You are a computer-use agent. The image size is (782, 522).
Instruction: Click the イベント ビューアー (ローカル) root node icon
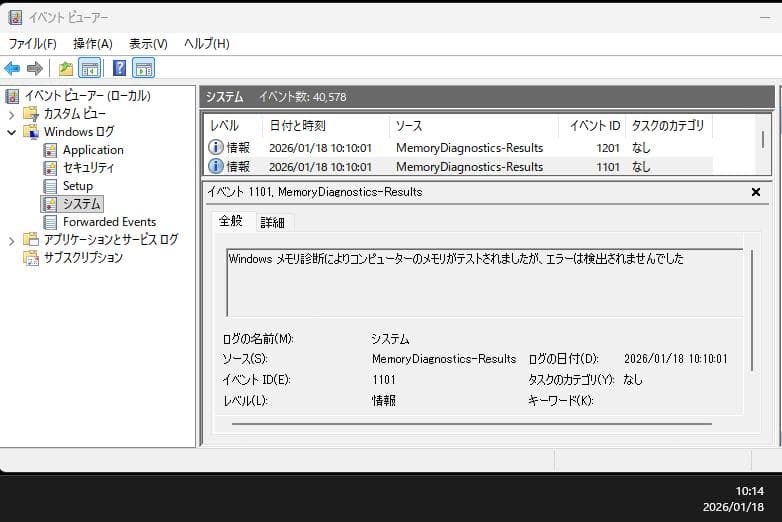[12, 96]
